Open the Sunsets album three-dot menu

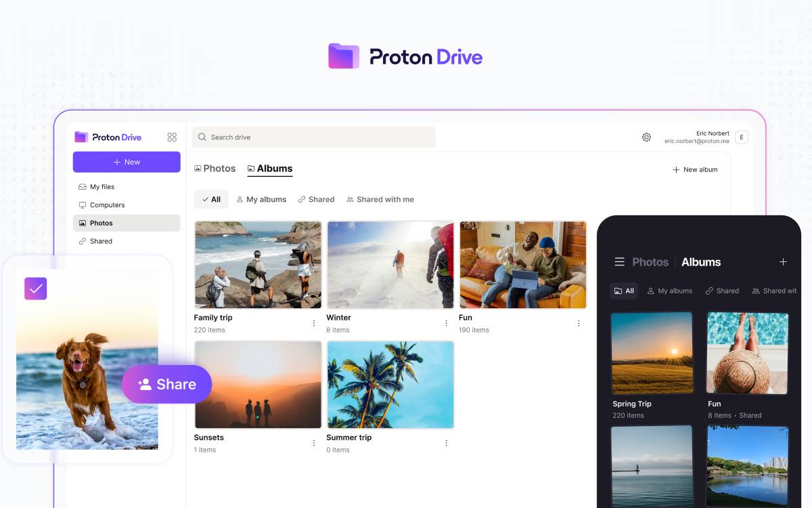tap(313, 443)
